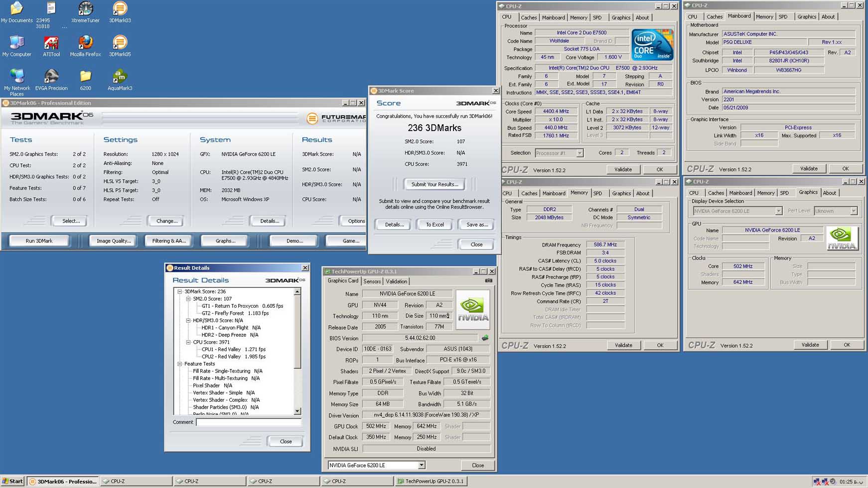
Task: Click the Futuremark Corporation logo
Action: coord(335,119)
